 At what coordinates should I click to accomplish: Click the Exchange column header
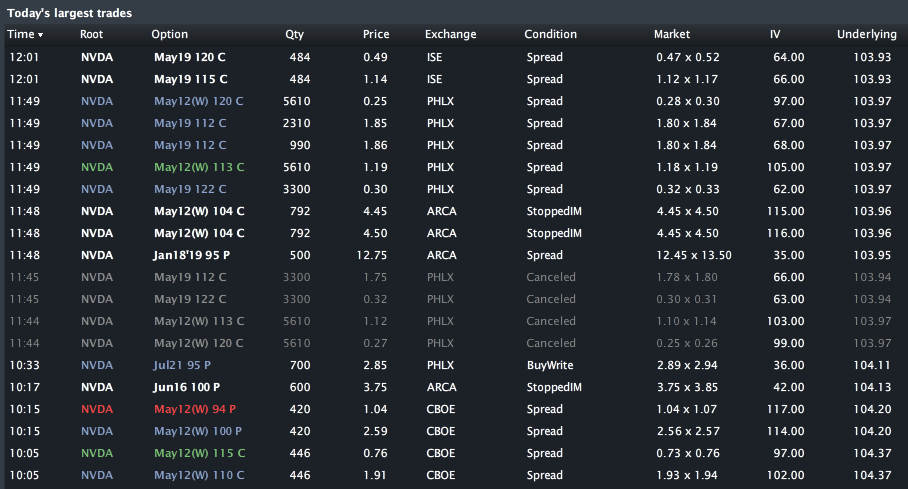(x=451, y=34)
